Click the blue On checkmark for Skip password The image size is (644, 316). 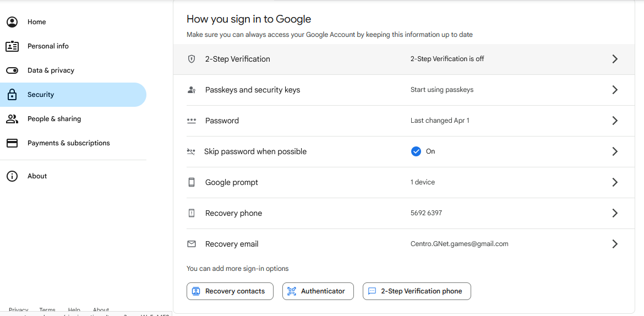point(416,151)
